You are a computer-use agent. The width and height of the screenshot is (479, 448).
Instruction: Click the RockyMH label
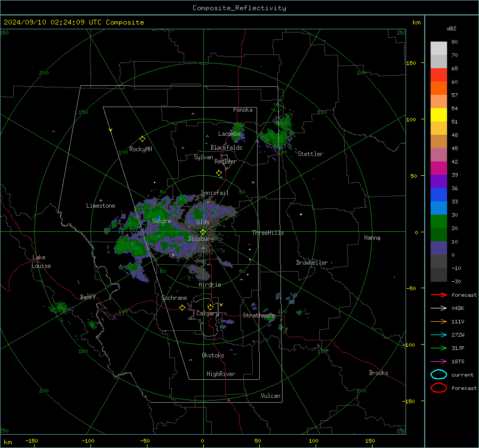141,149
